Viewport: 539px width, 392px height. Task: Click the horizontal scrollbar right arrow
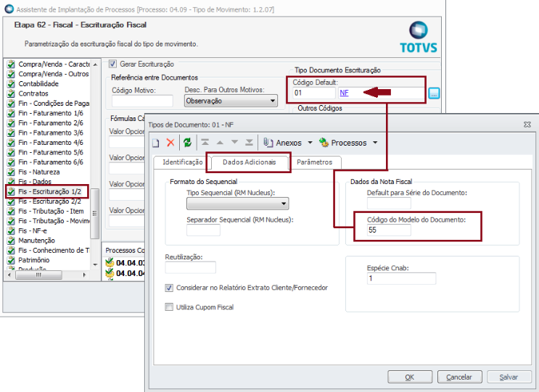(84, 275)
